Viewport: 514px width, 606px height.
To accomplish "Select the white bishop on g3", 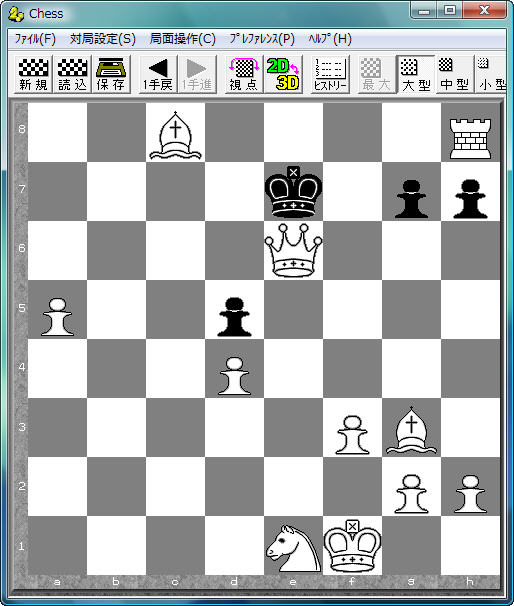I will click(411, 430).
